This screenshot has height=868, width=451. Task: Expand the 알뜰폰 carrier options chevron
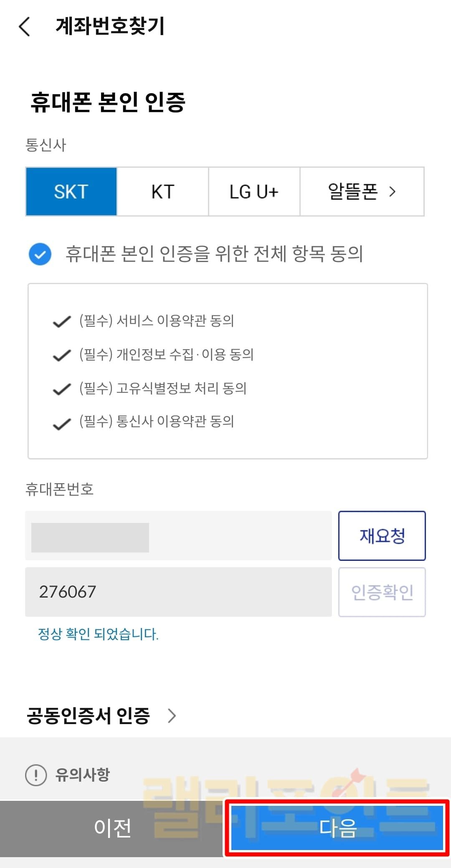[x=392, y=192]
